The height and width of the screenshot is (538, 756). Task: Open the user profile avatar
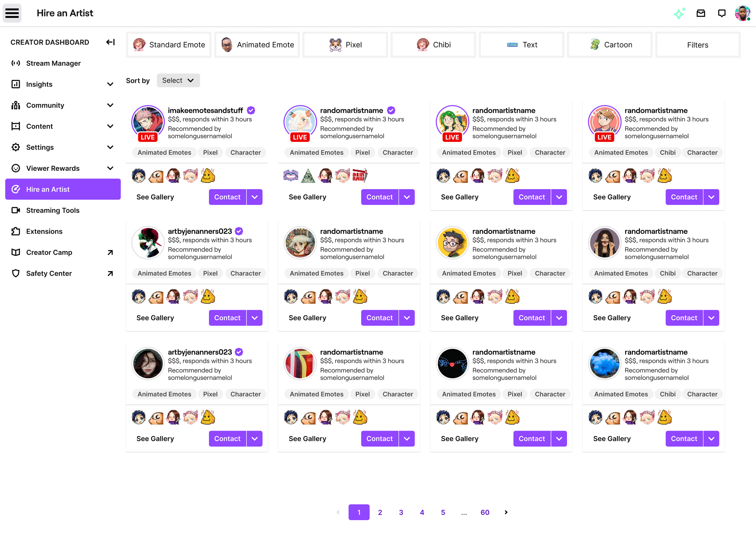click(x=742, y=13)
